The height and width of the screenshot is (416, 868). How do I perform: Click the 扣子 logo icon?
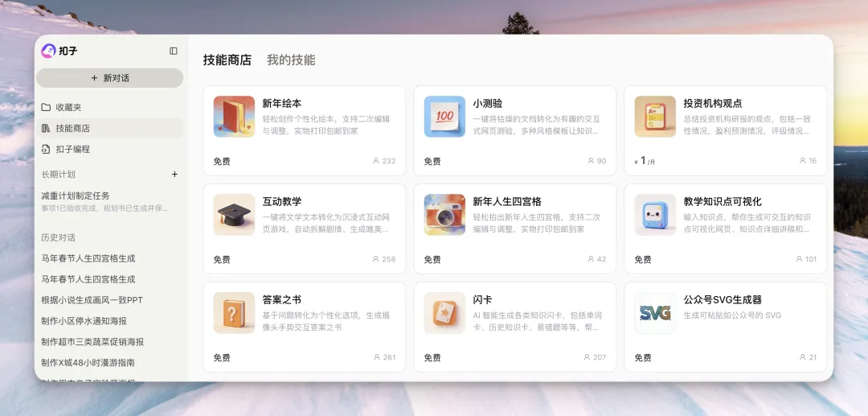[x=49, y=51]
